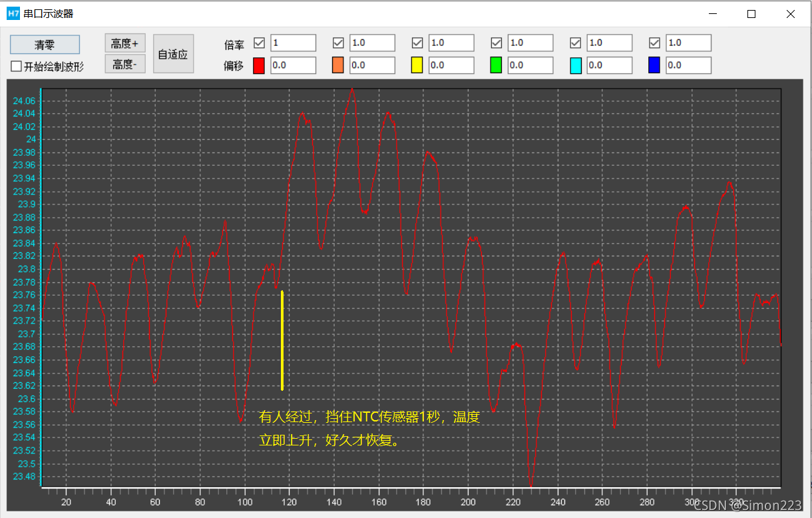Focus the yellow channel 偏移 field
This screenshot has width=812, height=518.
(x=451, y=65)
